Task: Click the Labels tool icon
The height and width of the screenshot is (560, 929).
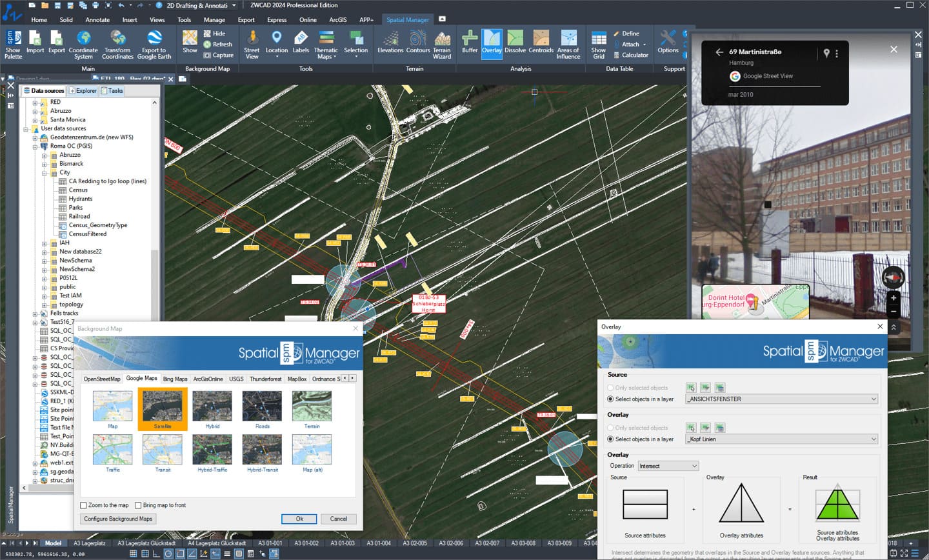Action: (x=301, y=43)
